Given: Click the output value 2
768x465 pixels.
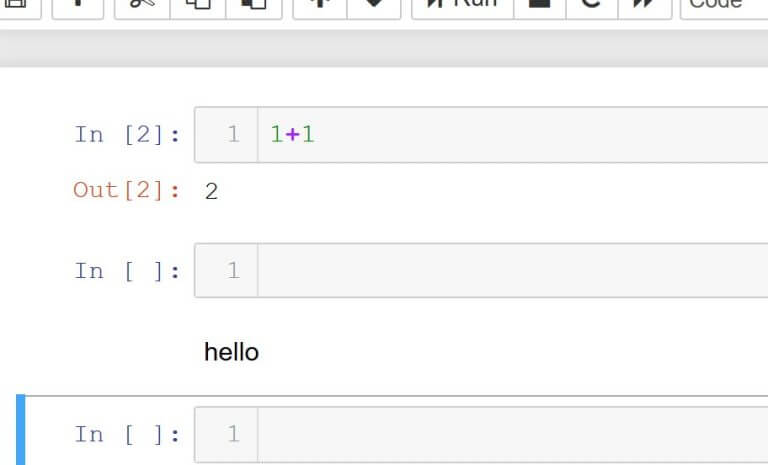Looking at the screenshot, I should coord(211,191).
